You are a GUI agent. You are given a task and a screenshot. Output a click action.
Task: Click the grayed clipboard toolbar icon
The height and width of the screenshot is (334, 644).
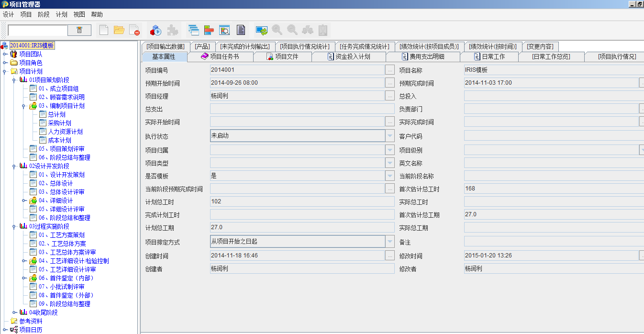(x=323, y=30)
